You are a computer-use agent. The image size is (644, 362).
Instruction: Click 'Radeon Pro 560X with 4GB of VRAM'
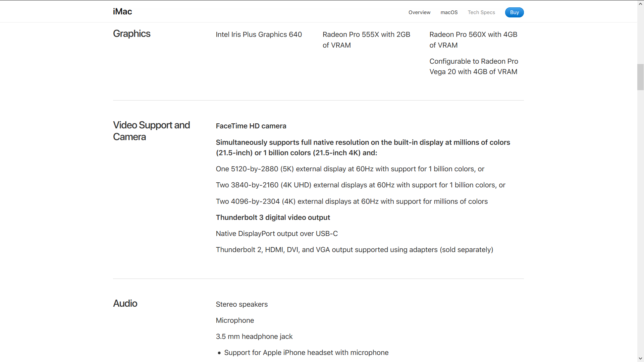point(473,40)
